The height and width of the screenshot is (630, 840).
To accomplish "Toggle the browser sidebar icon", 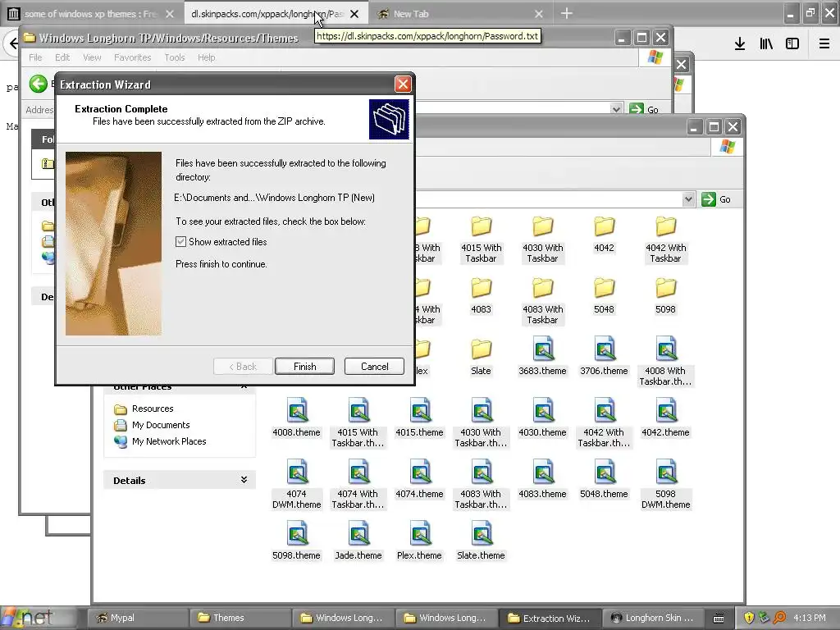I will click(x=792, y=44).
